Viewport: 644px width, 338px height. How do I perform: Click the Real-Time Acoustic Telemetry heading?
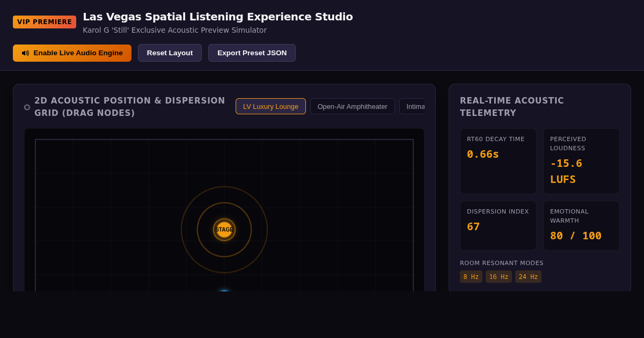pos(512,107)
